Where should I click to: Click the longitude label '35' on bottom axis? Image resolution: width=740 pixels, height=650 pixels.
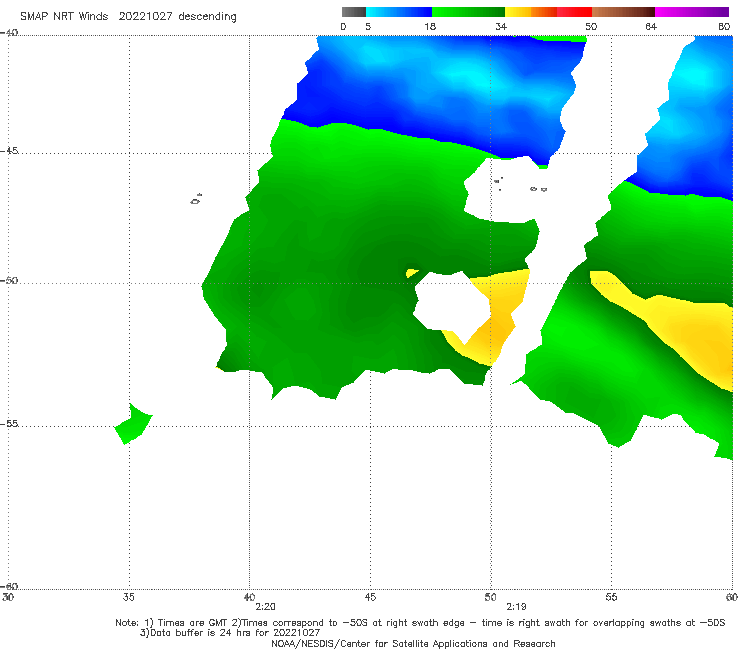tap(128, 597)
